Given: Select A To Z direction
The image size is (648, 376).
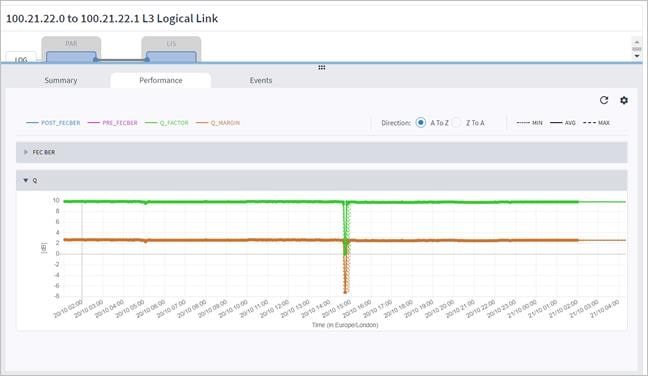Looking at the screenshot, I should click(x=421, y=123).
